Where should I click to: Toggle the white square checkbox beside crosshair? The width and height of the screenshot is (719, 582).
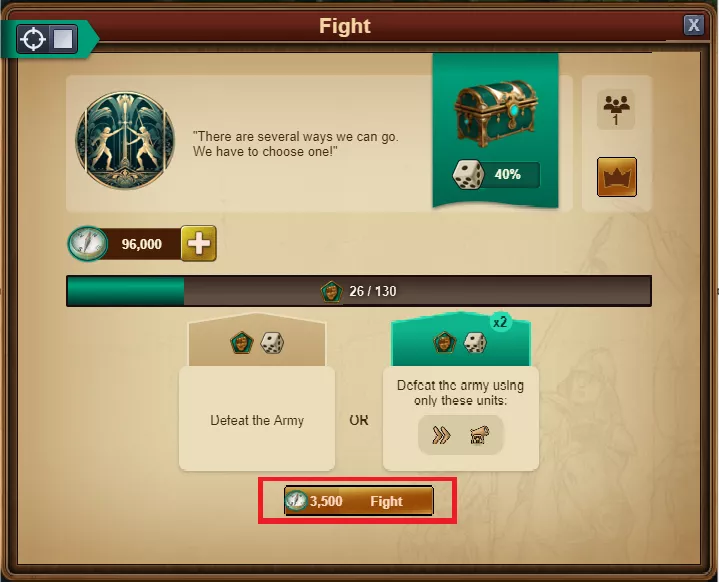(63, 39)
